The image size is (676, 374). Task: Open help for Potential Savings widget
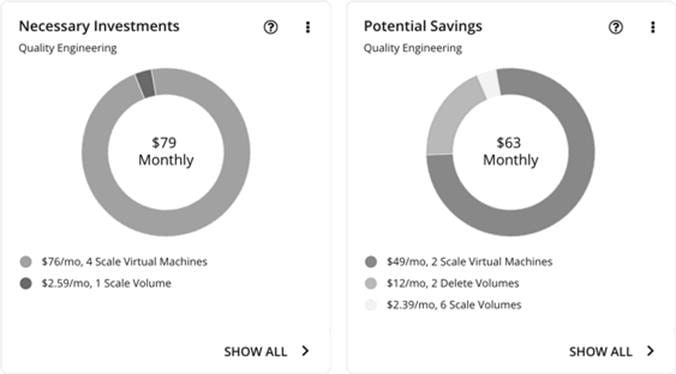[616, 27]
